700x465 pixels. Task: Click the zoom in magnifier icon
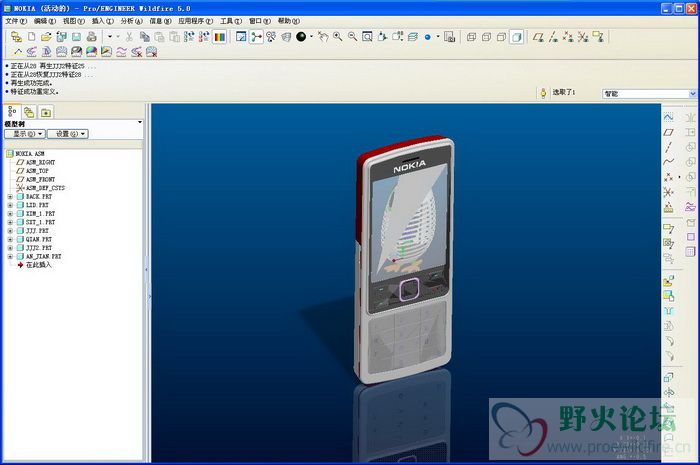pos(338,37)
